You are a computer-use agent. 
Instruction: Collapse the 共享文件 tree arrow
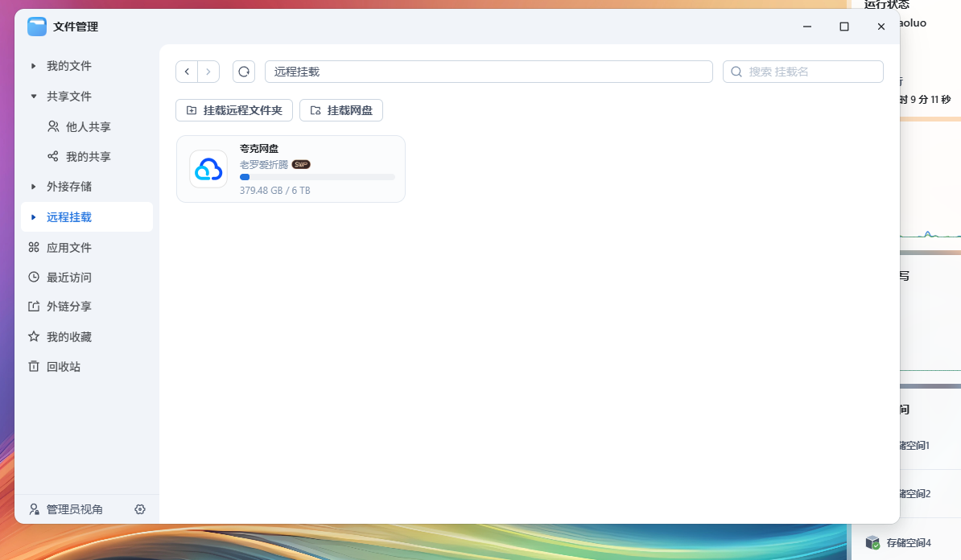coord(34,97)
